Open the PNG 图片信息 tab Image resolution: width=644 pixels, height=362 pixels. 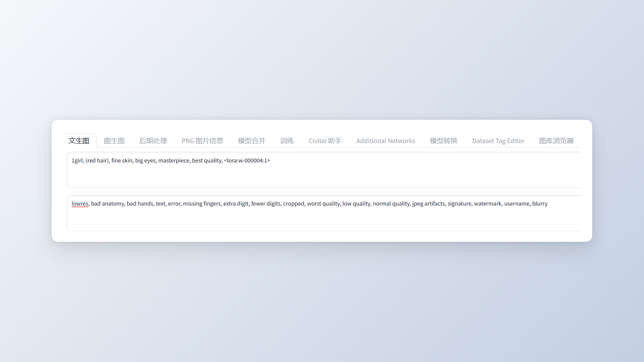point(202,140)
